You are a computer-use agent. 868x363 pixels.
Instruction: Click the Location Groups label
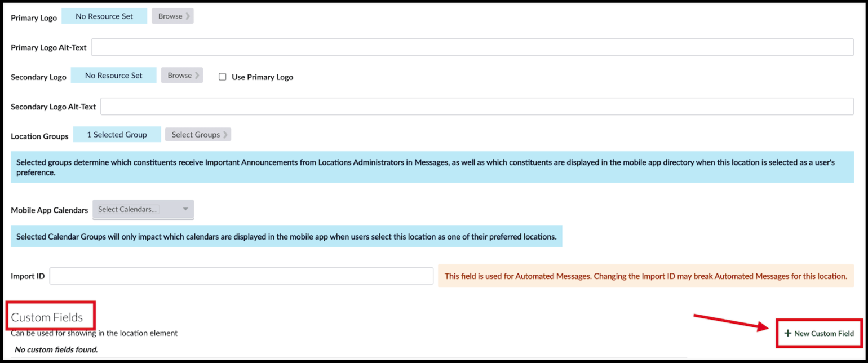pos(39,136)
